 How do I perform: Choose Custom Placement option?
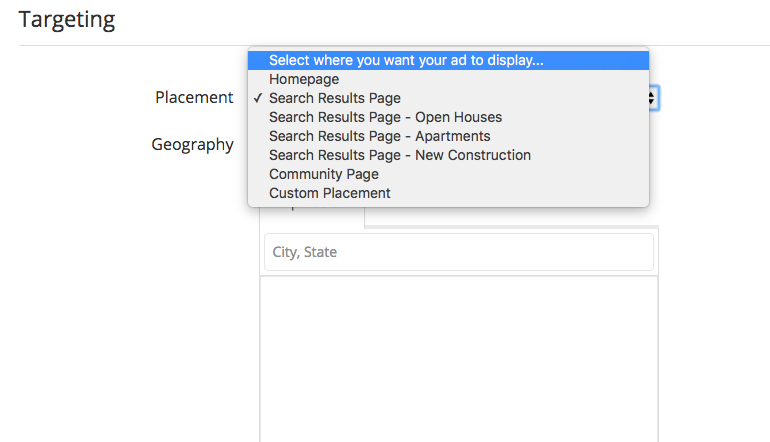tap(448, 193)
